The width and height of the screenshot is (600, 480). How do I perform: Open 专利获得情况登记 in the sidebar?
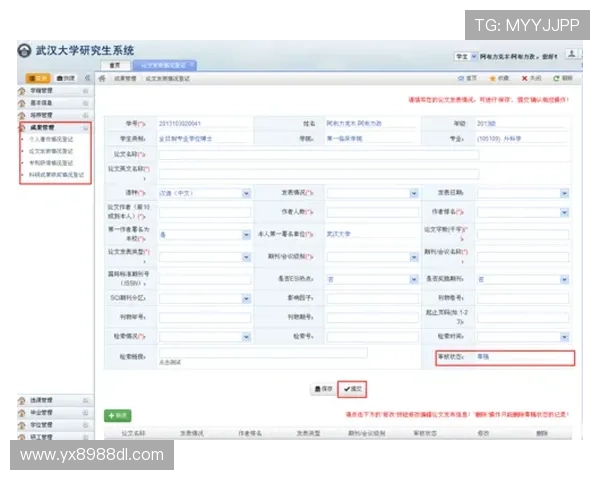click(x=51, y=163)
